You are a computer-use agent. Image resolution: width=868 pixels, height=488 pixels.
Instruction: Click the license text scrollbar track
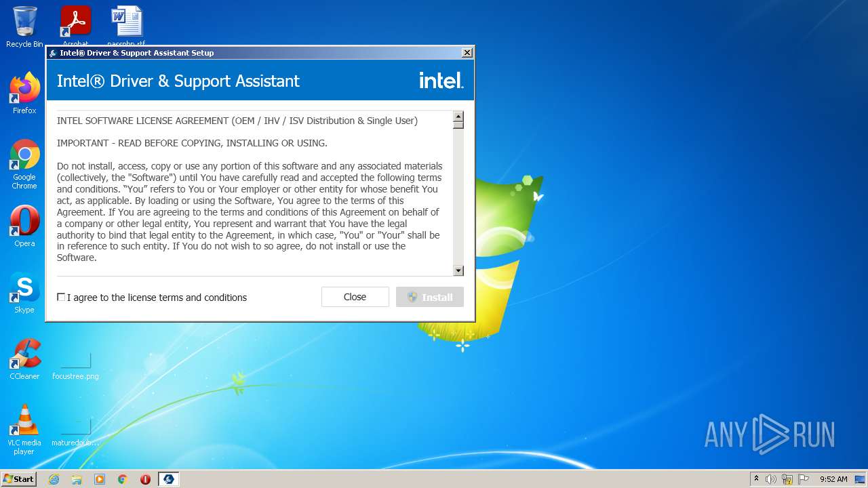tap(458, 197)
